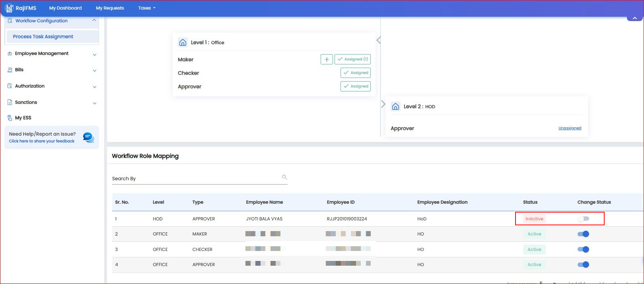Toggle status for OFFICE APPROVER row
This screenshot has height=284, width=644.
(583, 265)
